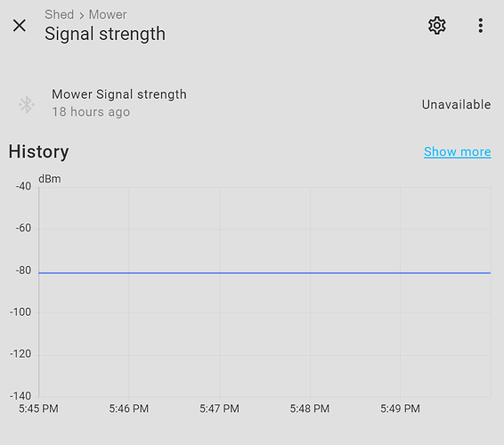504x445 pixels.
Task: Click the -80 y-axis label
Action: [23, 271]
